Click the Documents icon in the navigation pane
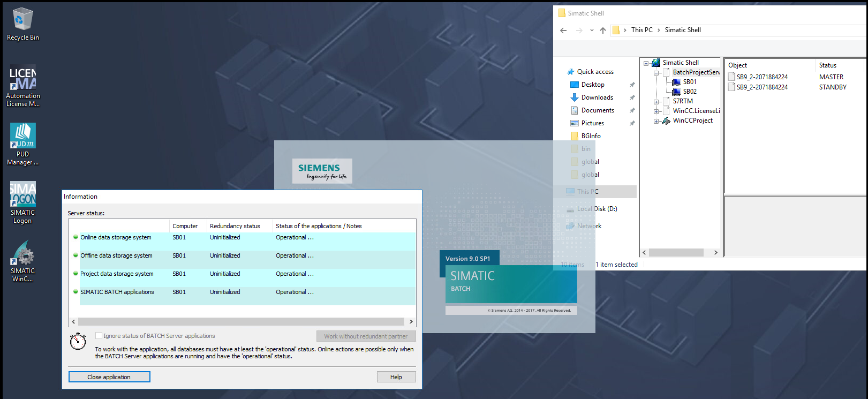This screenshot has width=868, height=399. (x=575, y=110)
